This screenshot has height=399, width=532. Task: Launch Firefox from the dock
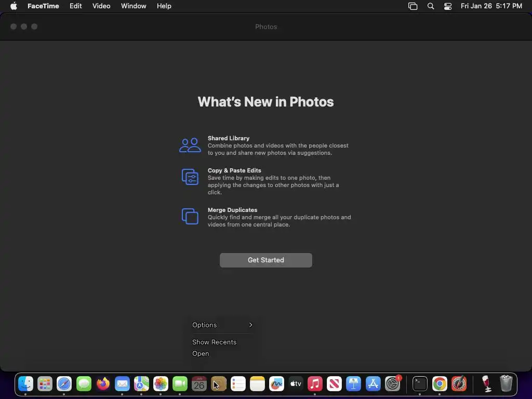(x=103, y=384)
